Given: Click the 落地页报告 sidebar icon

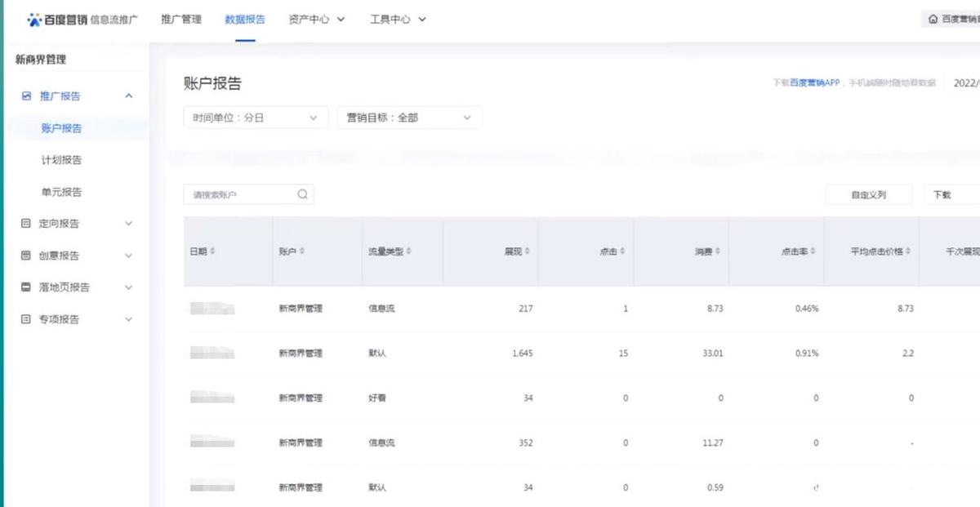Looking at the screenshot, I should click(26, 287).
